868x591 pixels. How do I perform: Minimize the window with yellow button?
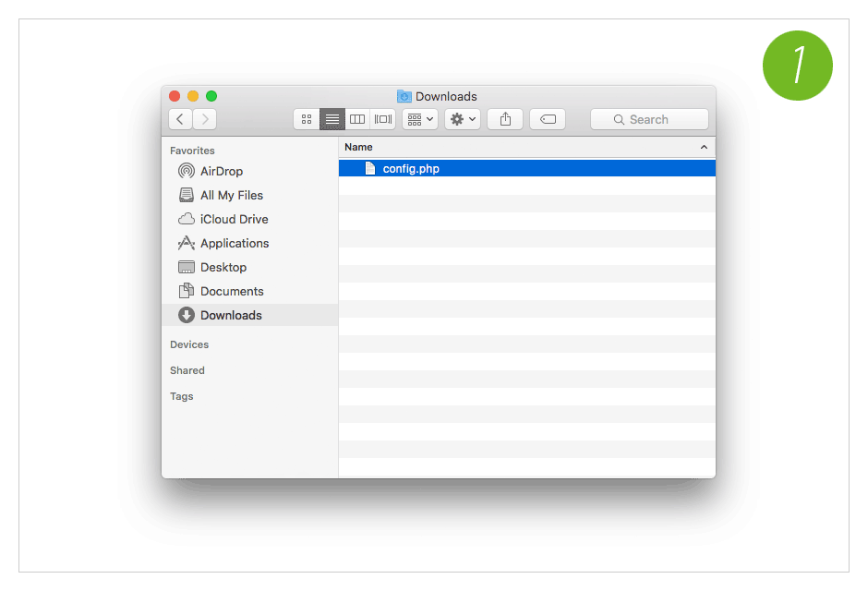[193, 96]
